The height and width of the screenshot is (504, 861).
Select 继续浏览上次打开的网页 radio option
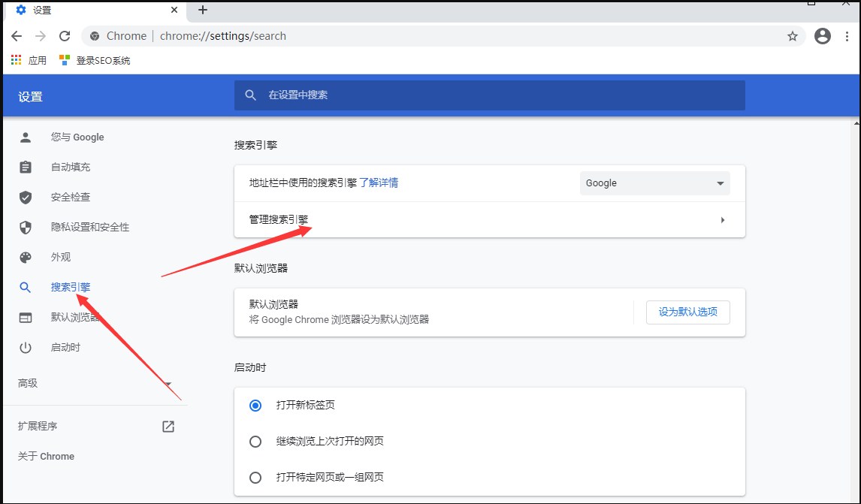(x=255, y=442)
